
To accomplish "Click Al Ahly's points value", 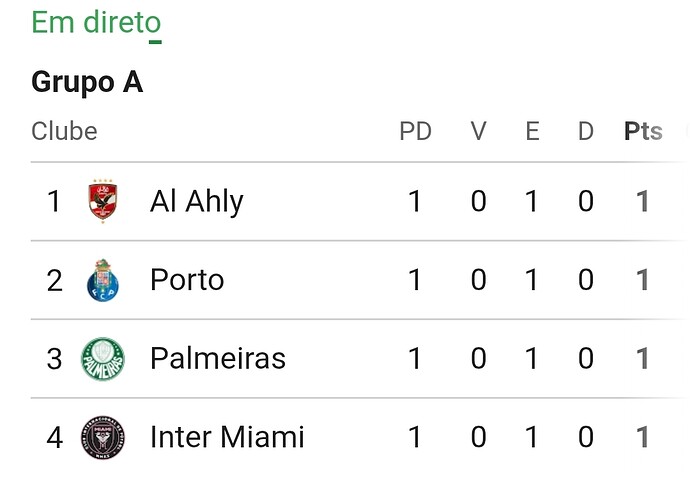I will (643, 202).
